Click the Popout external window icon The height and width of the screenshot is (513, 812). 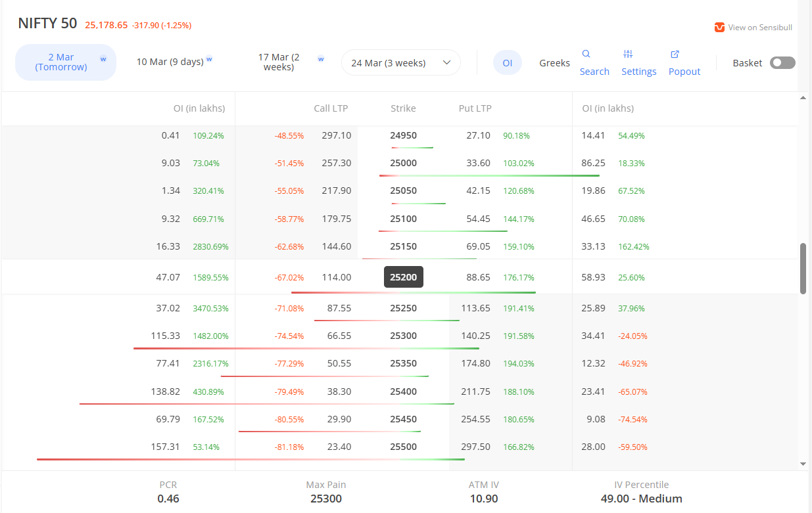675,54
